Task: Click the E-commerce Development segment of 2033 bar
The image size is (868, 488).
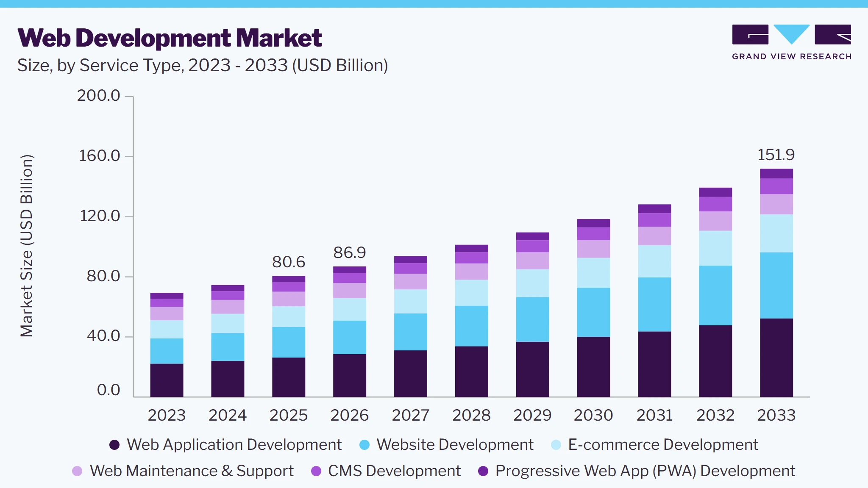Action: [776, 233]
